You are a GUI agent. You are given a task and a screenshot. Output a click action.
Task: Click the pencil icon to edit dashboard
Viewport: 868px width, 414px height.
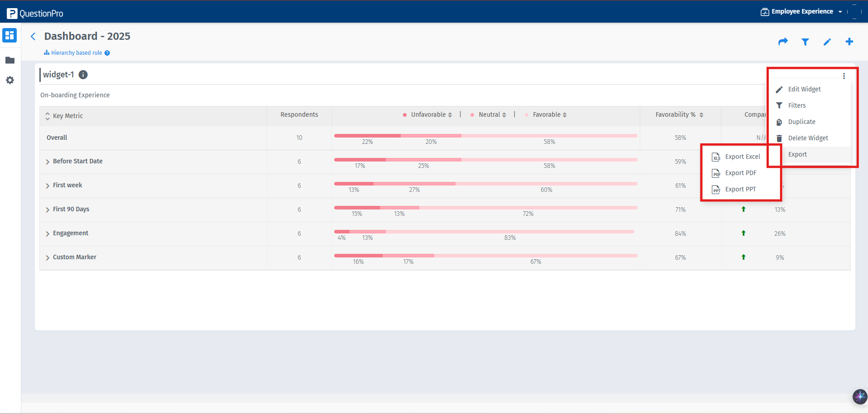pyautogui.click(x=827, y=42)
